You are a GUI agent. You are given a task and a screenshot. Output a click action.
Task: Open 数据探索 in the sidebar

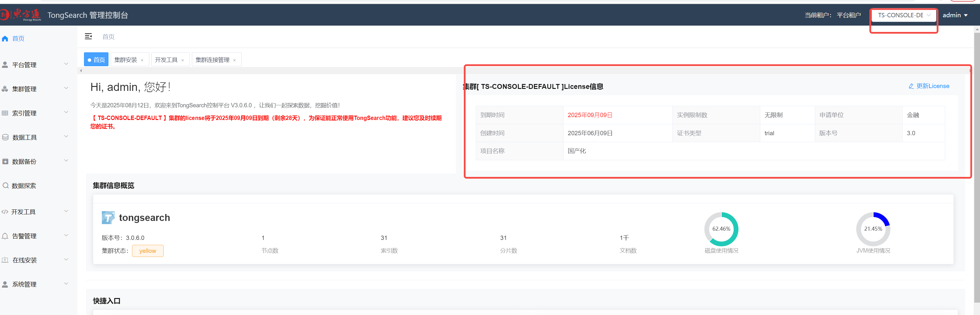point(24,186)
